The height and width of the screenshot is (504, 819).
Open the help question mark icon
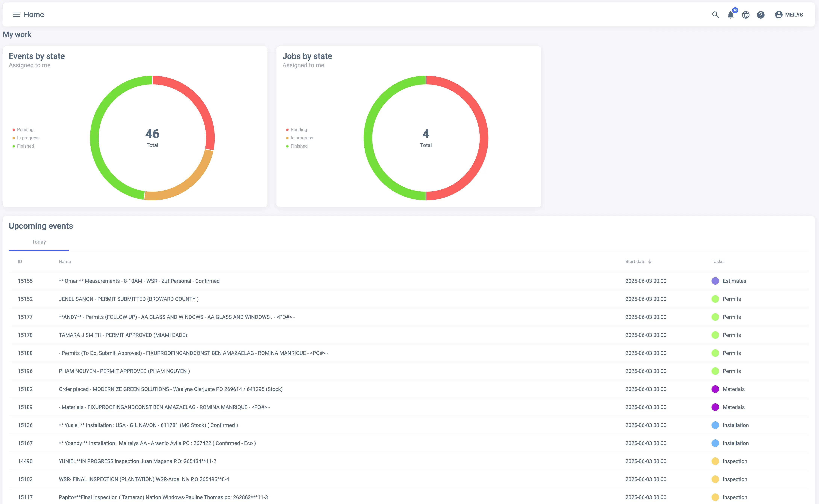pyautogui.click(x=761, y=15)
